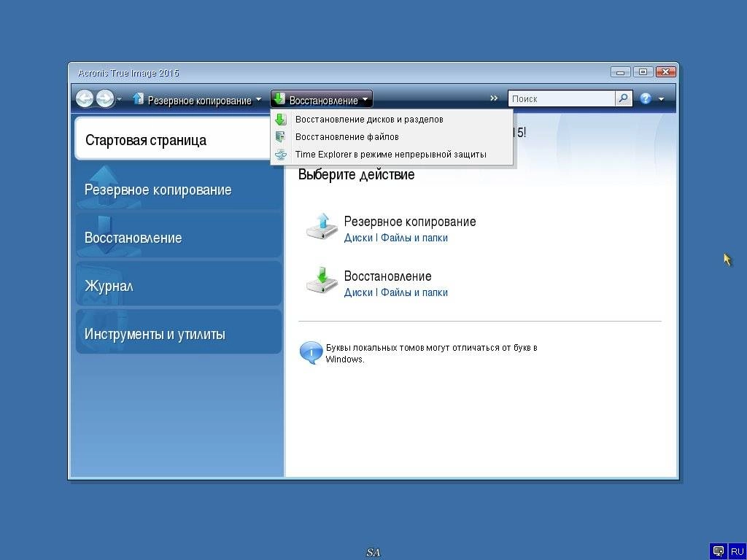Open the Восстановление sidebar section
747x560 pixels.
coord(179,237)
